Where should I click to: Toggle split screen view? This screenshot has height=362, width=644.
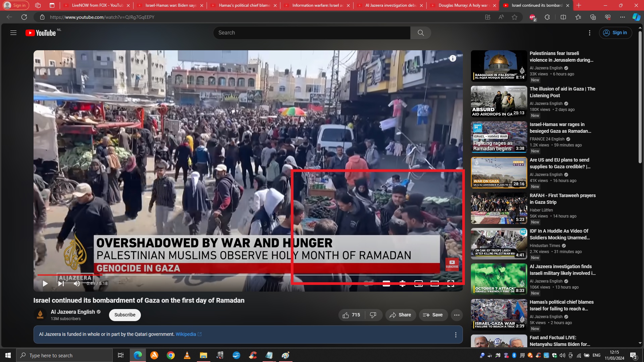click(x=563, y=17)
